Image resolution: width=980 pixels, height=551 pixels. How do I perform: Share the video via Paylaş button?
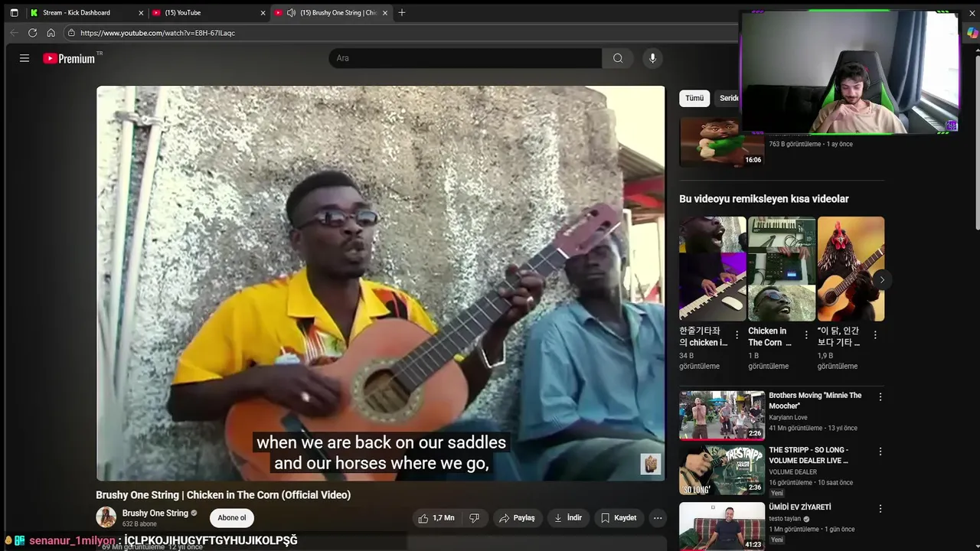[x=517, y=518]
